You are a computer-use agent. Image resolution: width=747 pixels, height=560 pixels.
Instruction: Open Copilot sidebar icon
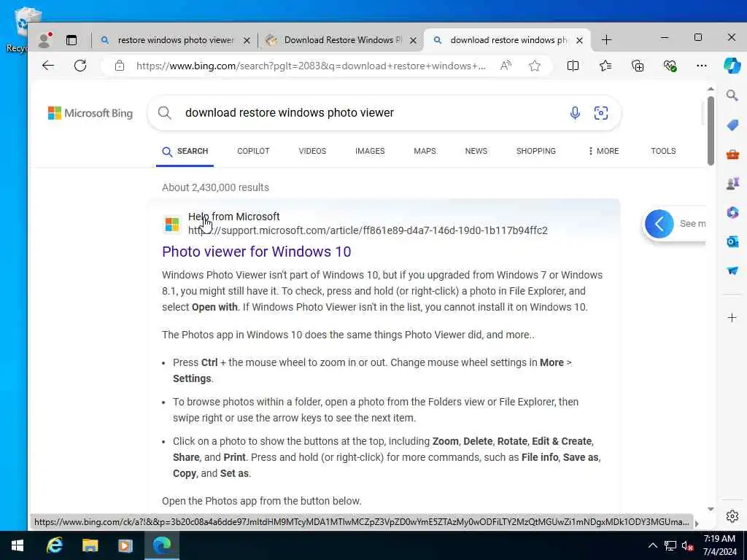pyautogui.click(x=732, y=66)
